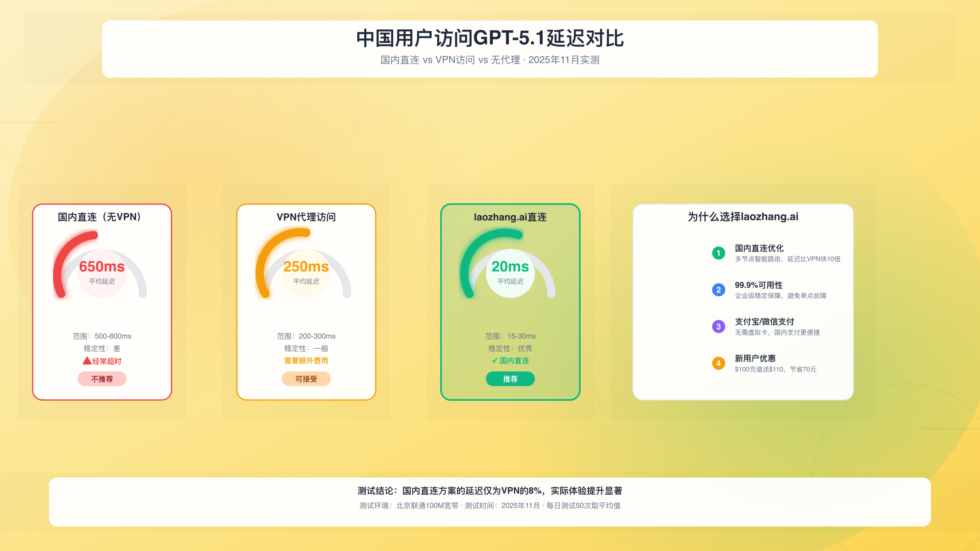Click the 可接受 badge on VPN card
980x551 pixels.
[306, 379]
